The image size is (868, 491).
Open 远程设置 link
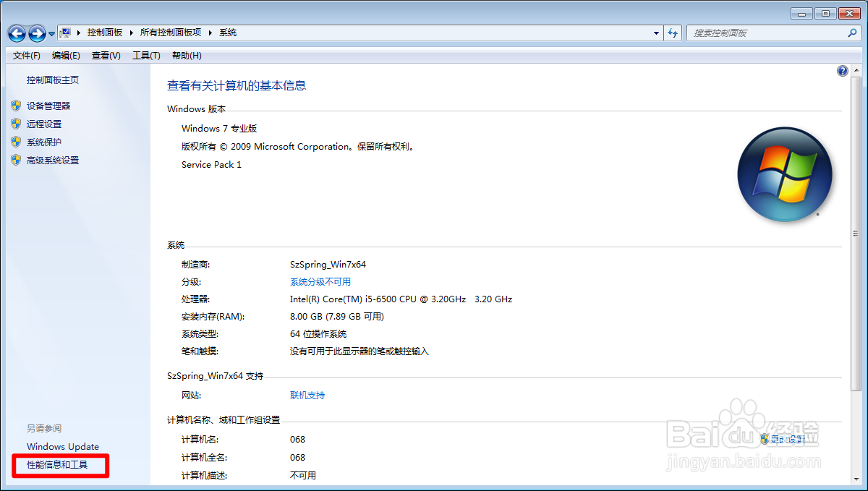(x=44, y=124)
